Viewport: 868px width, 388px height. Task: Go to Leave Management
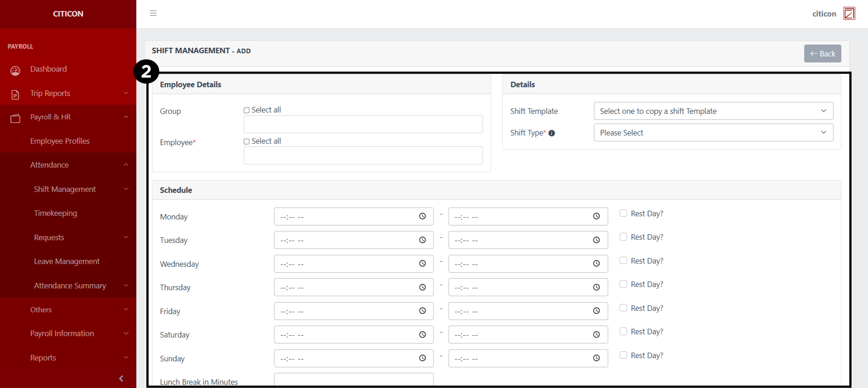(67, 261)
